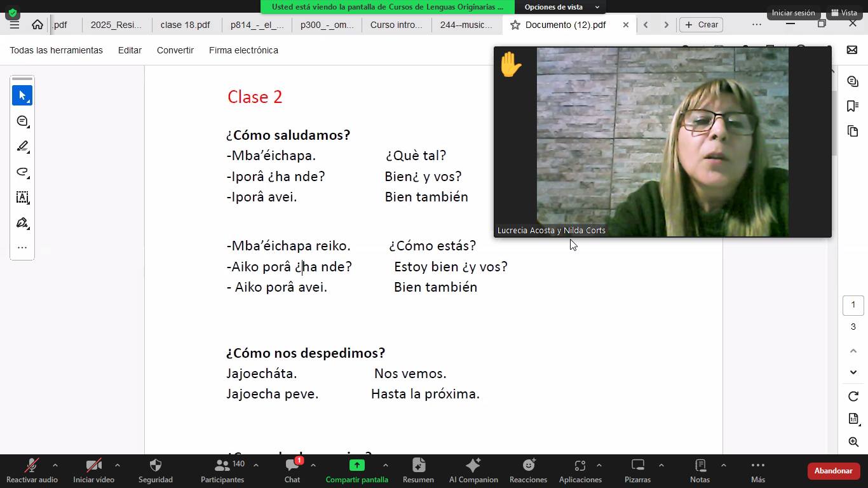Open the Zoom Chat panel
Image resolution: width=868 pixels, height=488 pixels.
(x=292, y=471)
